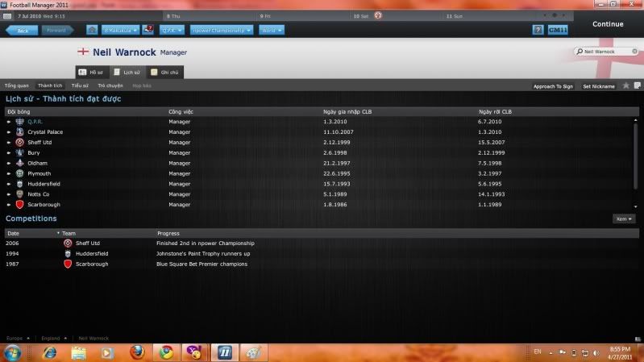The width and height of the screenshot is (644, 362).
Task: Expand the Crystal Palace history row
Action: click(x=9, y=132)
